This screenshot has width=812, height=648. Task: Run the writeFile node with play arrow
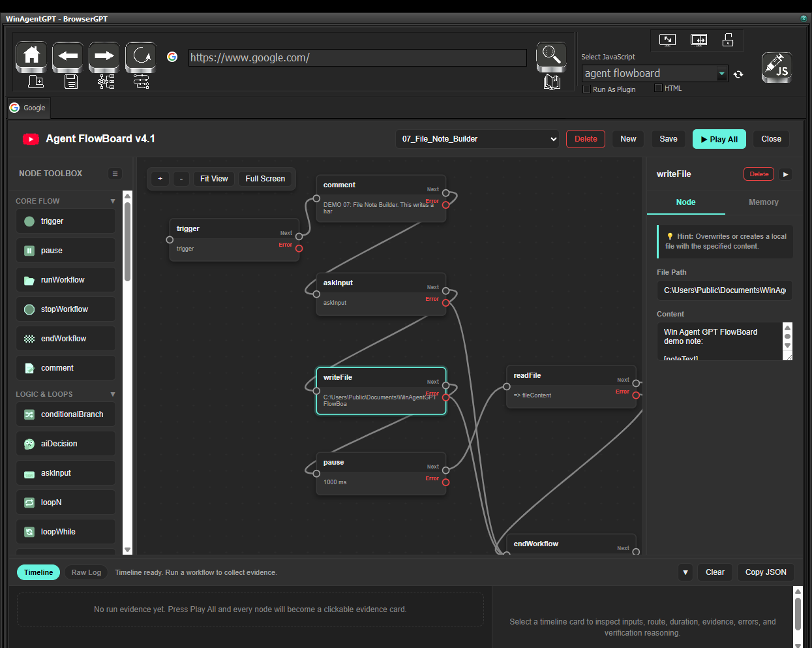click(x=786, y=174)
